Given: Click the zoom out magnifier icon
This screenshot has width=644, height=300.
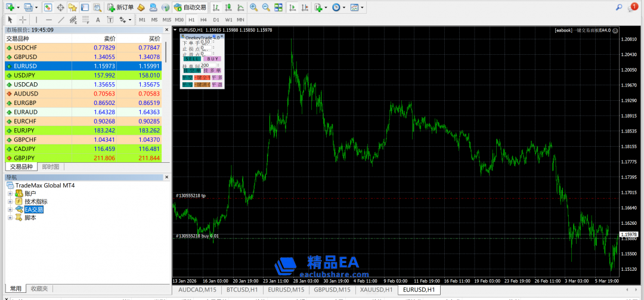Looking at the screenshot, I should pyautogui.click(x=265, y=7).
